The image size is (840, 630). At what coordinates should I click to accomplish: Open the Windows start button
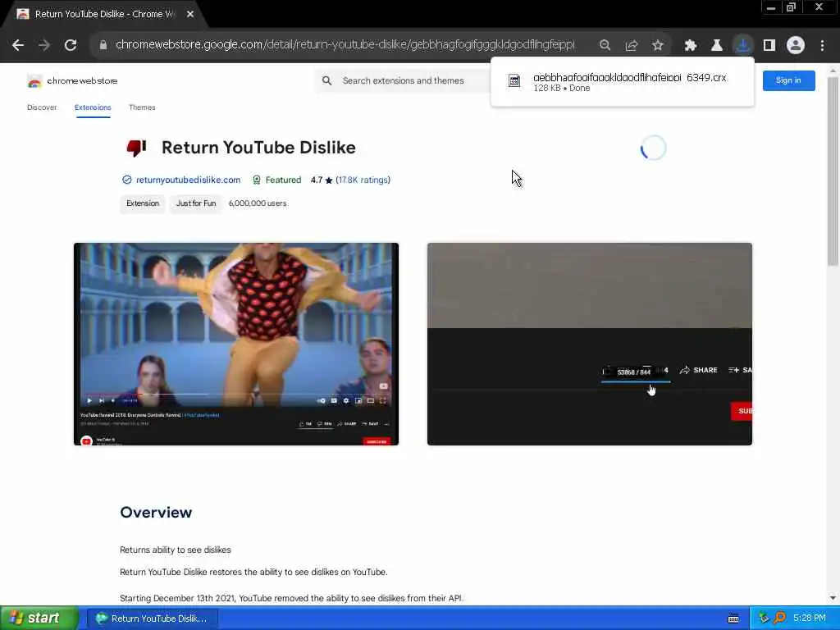[x=39, y=619]
